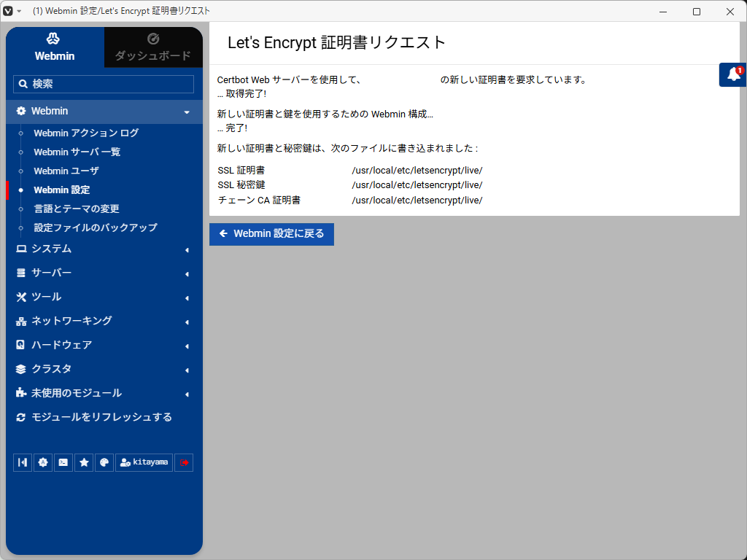Toggle night mode brightness icon
This screenshot has width=747, height=560.
pyautogui.click(x=43, y=462)
